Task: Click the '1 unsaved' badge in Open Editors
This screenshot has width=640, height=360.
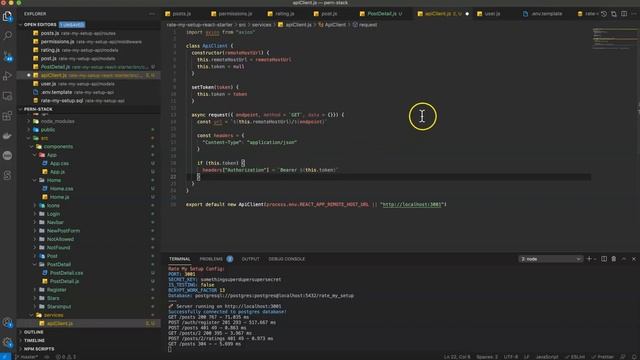Action: 72,25
